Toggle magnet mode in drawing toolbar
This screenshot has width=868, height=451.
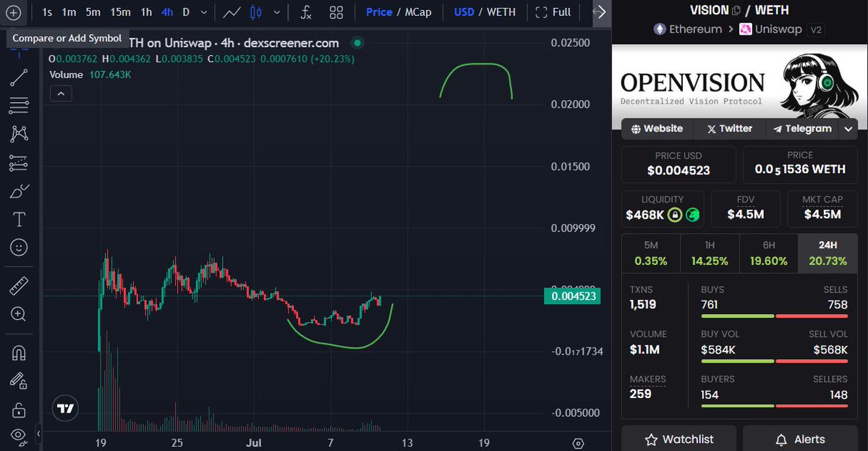(x=19, y=353)
